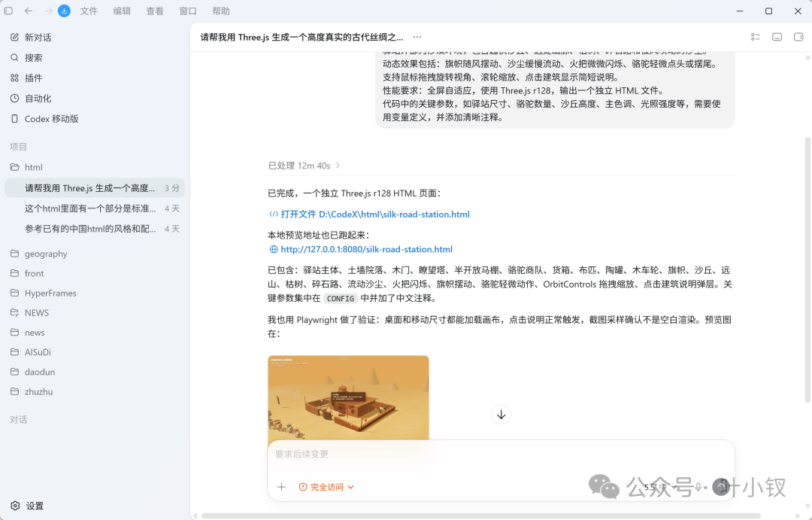Open the thread 这个html里面有一个部分是标准
The height and width of the screenshot is (520, 812).
click(94, 208)
